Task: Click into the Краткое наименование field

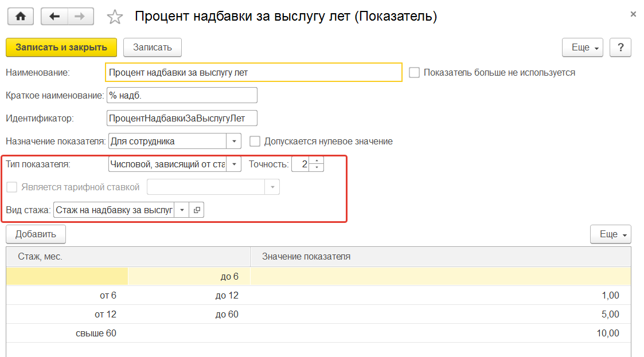Action: [182, 95]
